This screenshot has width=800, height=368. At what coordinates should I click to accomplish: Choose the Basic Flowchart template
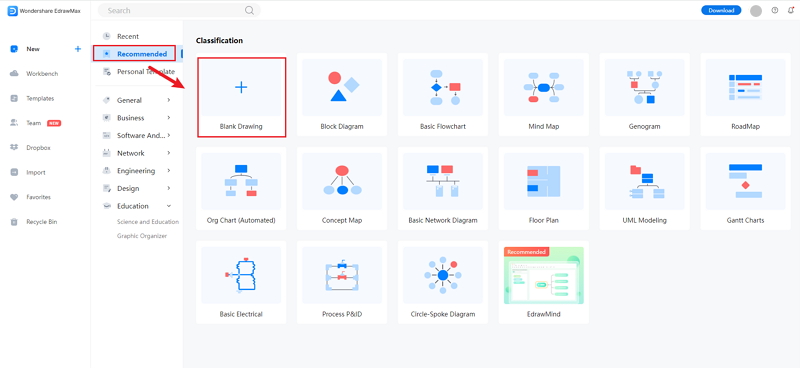pyautogui.click(x=443, y=95)
